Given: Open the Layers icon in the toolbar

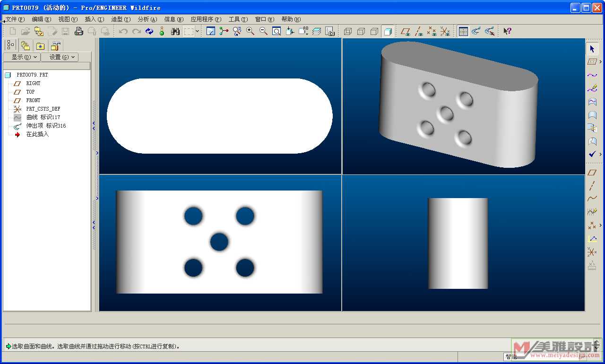Looking at the screenshot, I should click(x=316, y=31).
